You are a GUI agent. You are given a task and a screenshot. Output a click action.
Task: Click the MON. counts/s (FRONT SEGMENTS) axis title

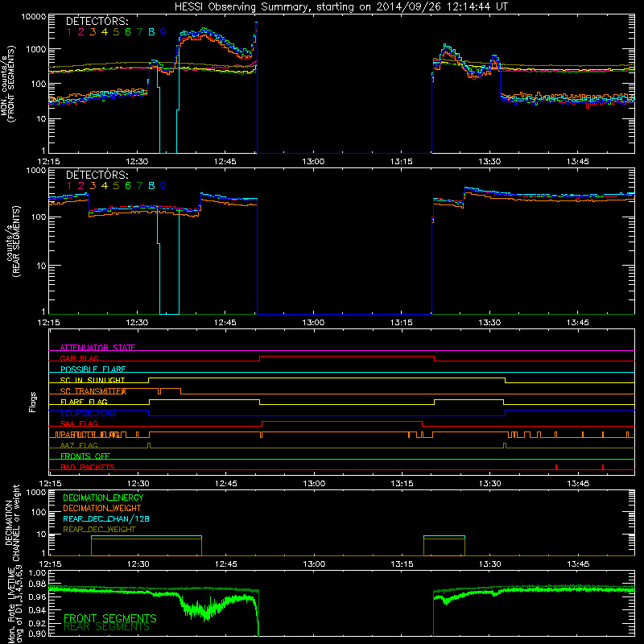coord(8,84)
